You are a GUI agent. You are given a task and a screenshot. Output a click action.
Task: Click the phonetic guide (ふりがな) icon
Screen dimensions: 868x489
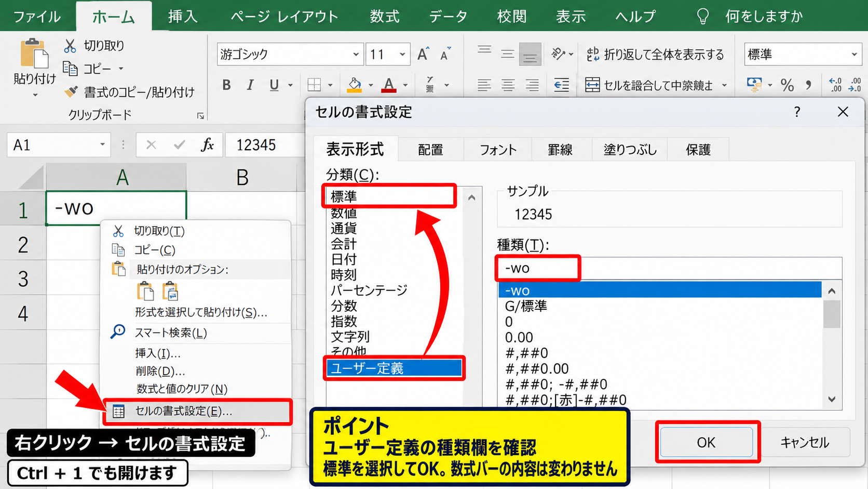tap(430, 85)
